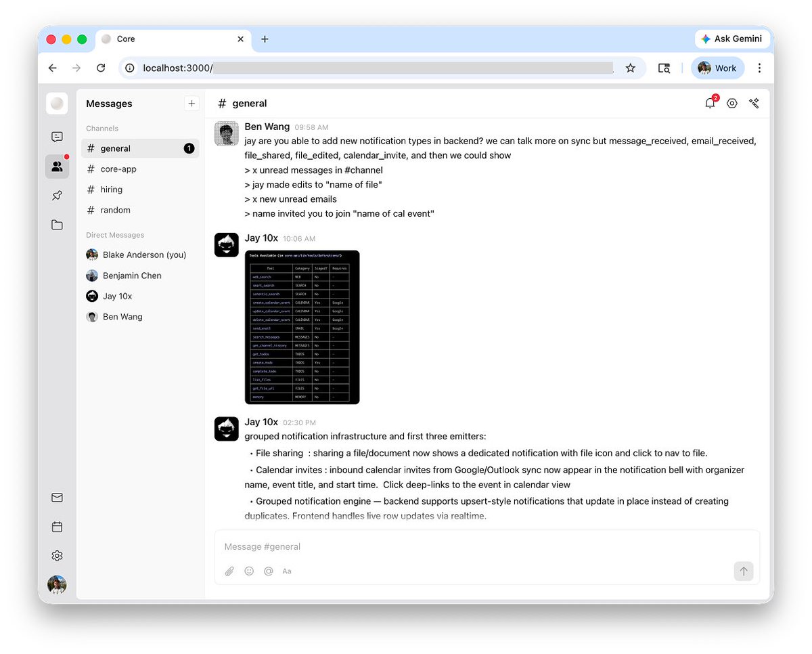Click the tab search icon in Chrome toolbar
This screenshot has height=654, width=812.
pyautogui.click(x=664, y=68)
